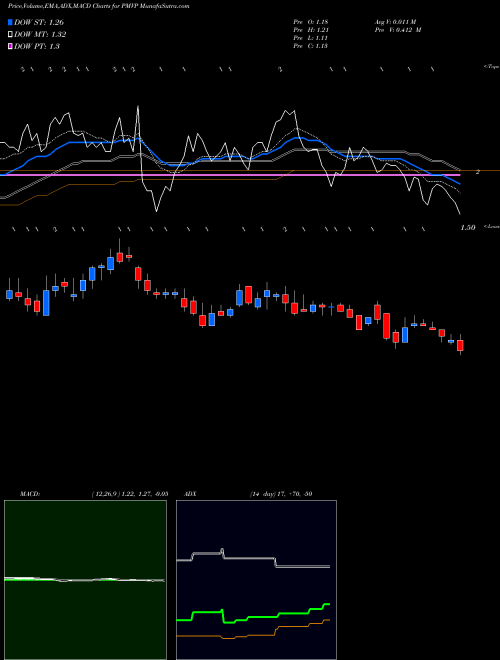Click the 'Avg V: 0.011 M' value
The image size is (500, 660).
pos(395,21)
